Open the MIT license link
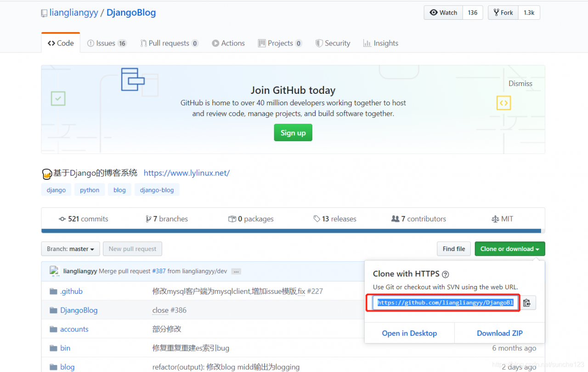588x372 pixels. click(x=502, y=219)
